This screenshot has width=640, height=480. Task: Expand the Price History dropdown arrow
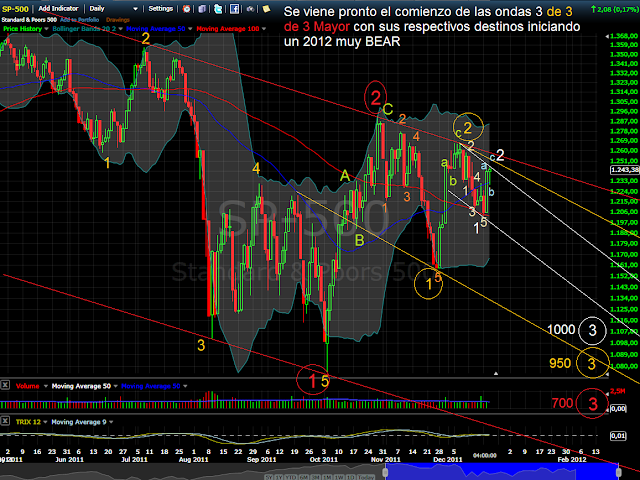pyautogui.click(x=46, y=29)
